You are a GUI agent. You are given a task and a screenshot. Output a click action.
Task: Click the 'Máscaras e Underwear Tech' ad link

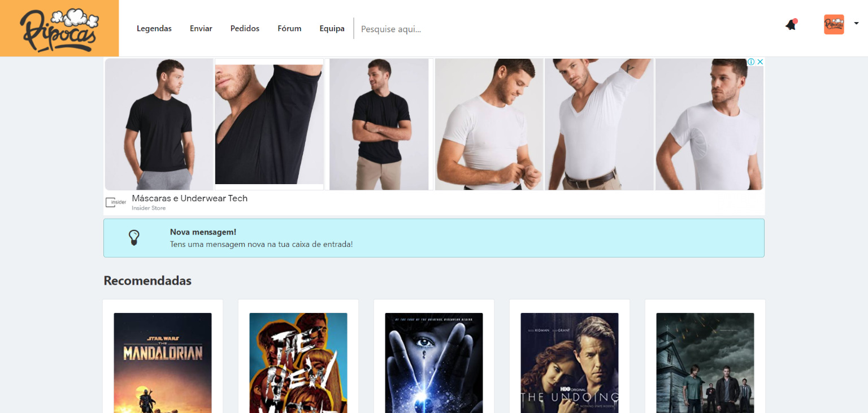click(189, 198)
